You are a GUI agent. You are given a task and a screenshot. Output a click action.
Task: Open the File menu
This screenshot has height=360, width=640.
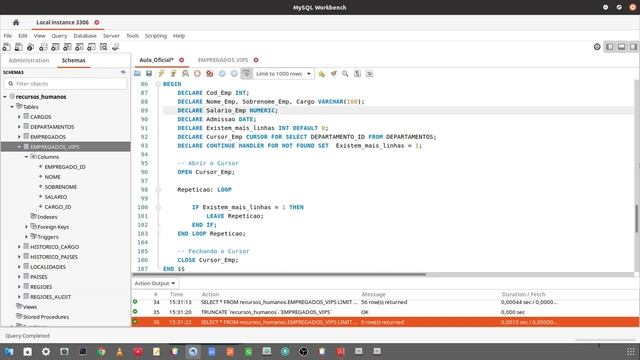click(8, 36)
